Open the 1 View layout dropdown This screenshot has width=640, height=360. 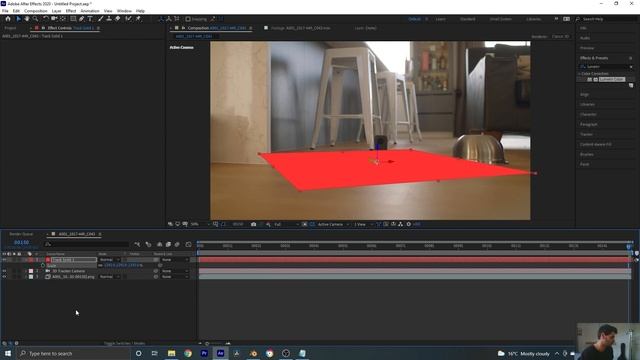[363, 224]
